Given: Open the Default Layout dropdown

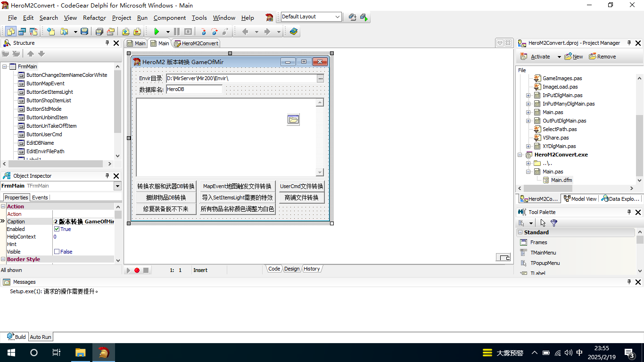Looking at the screenshot, I should (337, 16).
